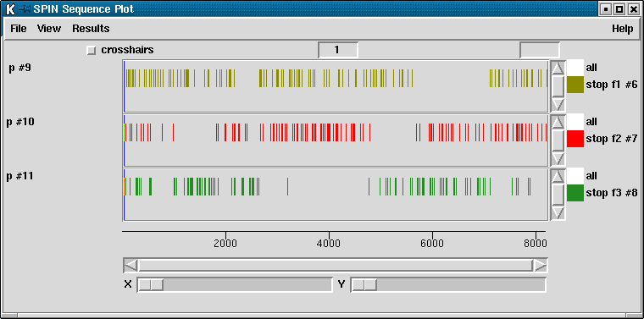Click the white 'all' box for plot #11
This screenshot has height=319, width=644.
(575, 176)
